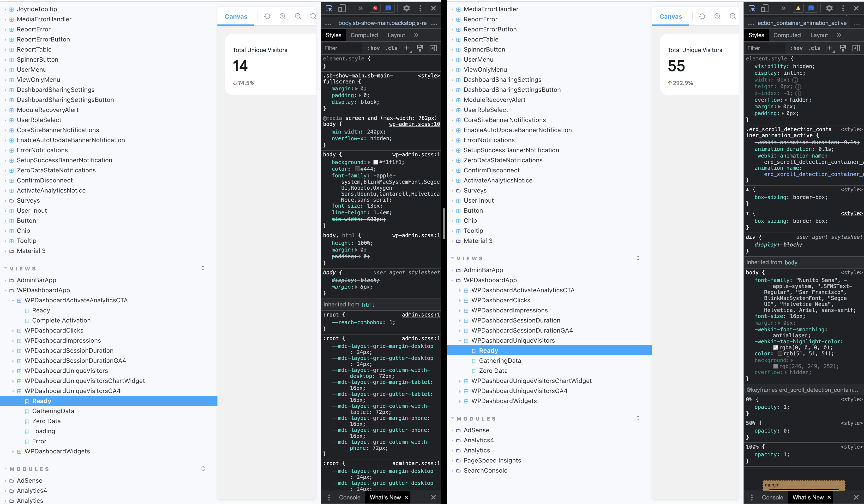Toggle the .cls class editor

[x=391, y=48]
